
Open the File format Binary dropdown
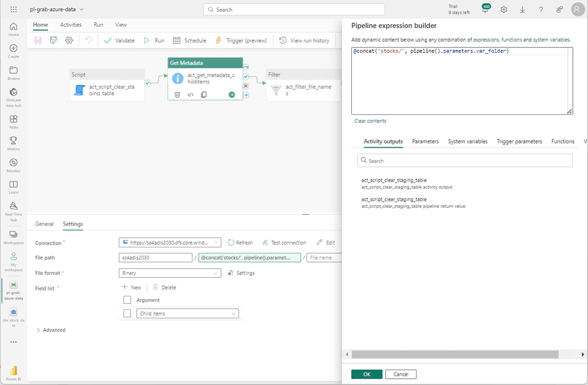170,273
